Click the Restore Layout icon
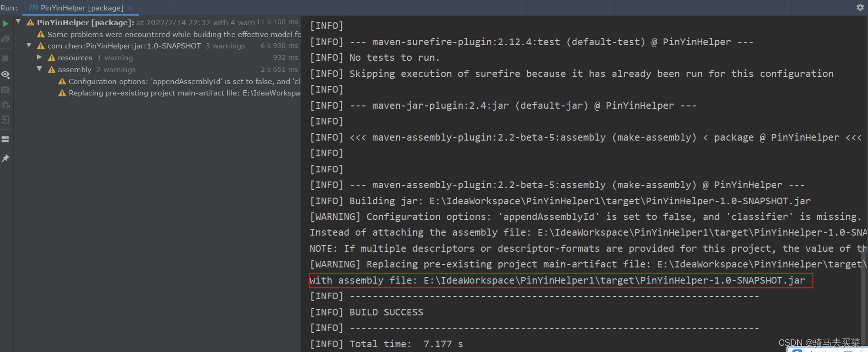 6,139
